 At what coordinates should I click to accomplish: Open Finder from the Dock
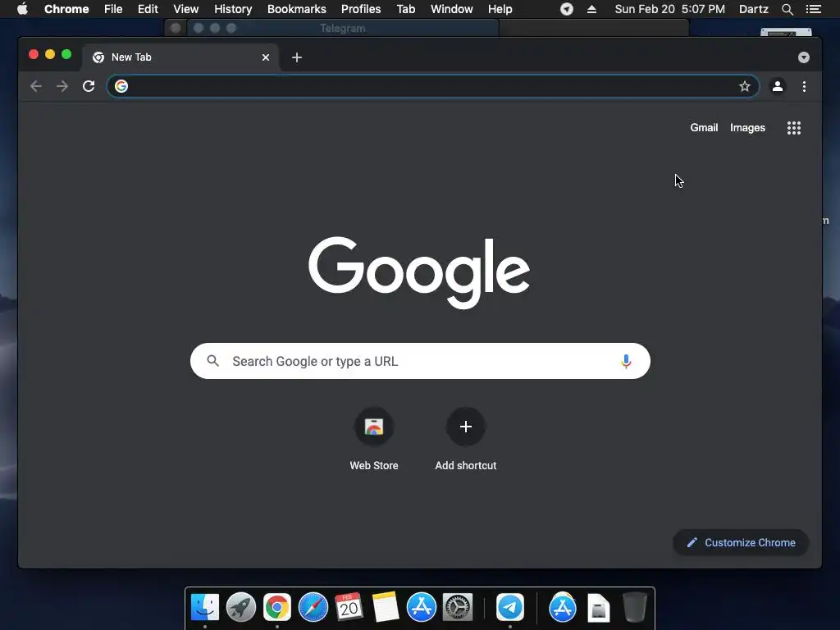[x=204, y=608]
